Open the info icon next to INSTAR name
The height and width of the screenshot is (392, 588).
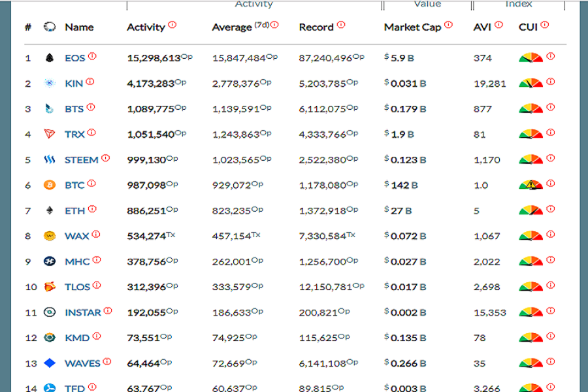[x=108, y=310]
